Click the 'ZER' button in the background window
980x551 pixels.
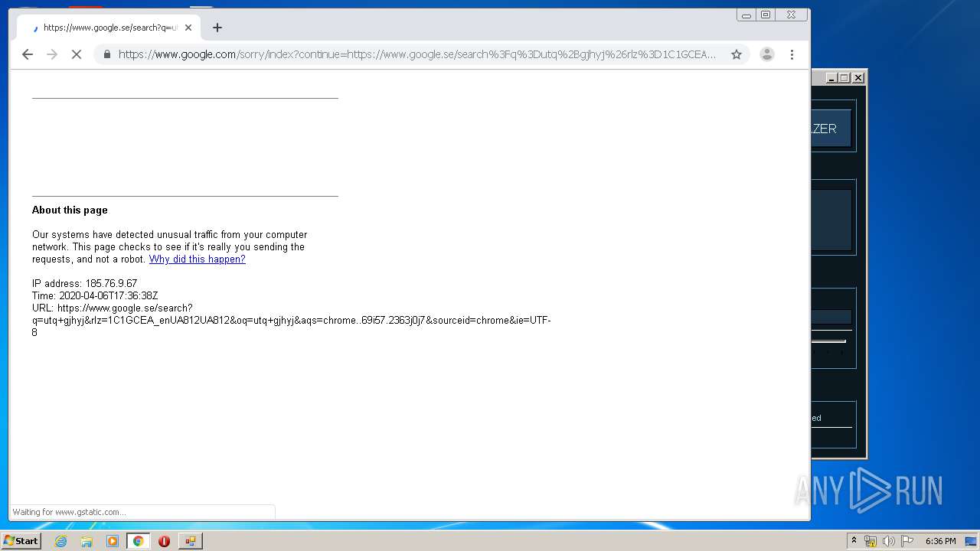[831, 129]
